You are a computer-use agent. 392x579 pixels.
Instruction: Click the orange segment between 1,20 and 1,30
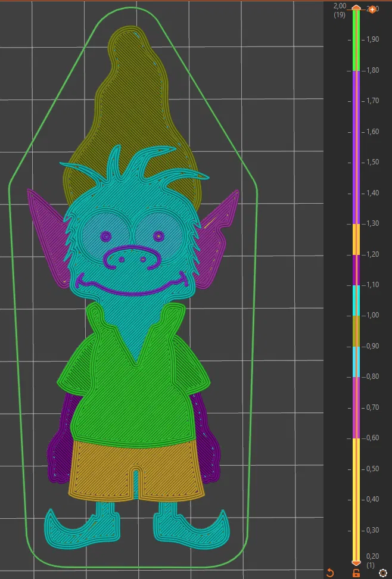tap(356, 239)
